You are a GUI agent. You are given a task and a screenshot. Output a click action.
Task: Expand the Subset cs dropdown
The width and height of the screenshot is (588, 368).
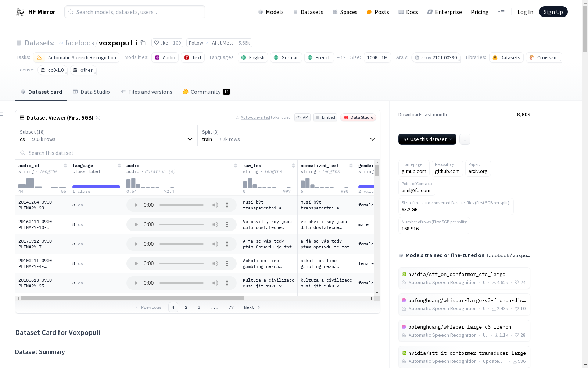tap(106, 135)
